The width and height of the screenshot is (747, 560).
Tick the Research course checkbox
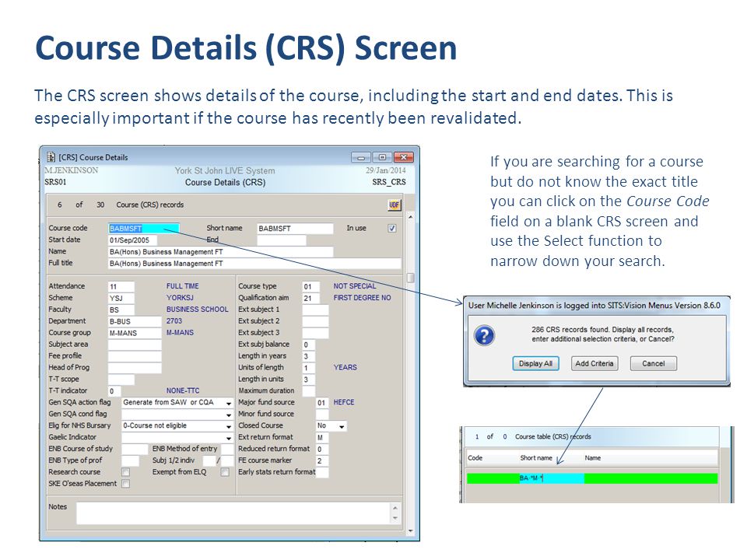[x=126, y=472]
